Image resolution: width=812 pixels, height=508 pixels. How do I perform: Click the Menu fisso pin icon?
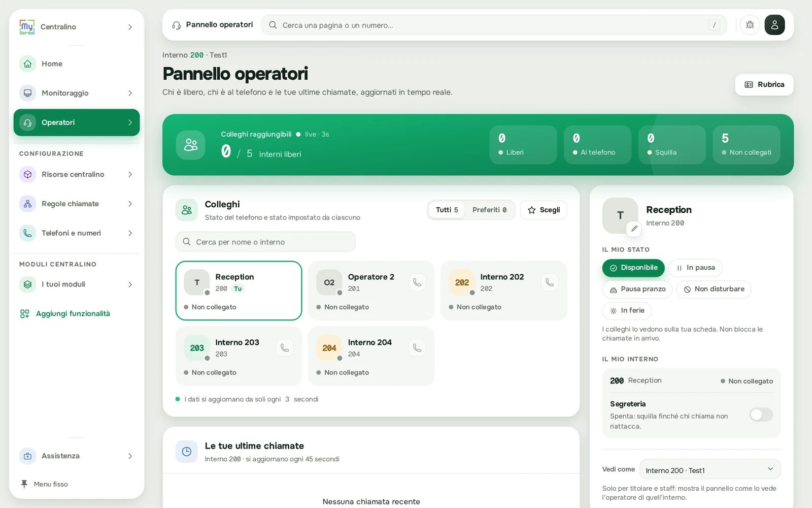tap(24, 484)
